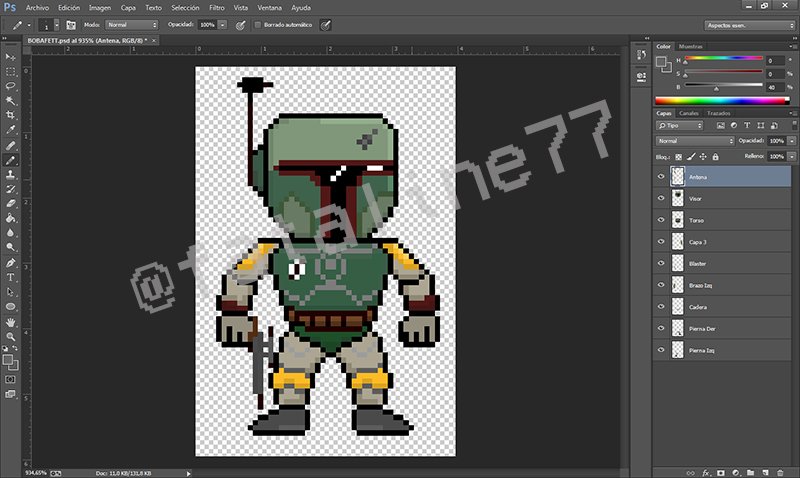Select the Pencil tool in toolbox

pyautogui.click(x=10, y=160)
